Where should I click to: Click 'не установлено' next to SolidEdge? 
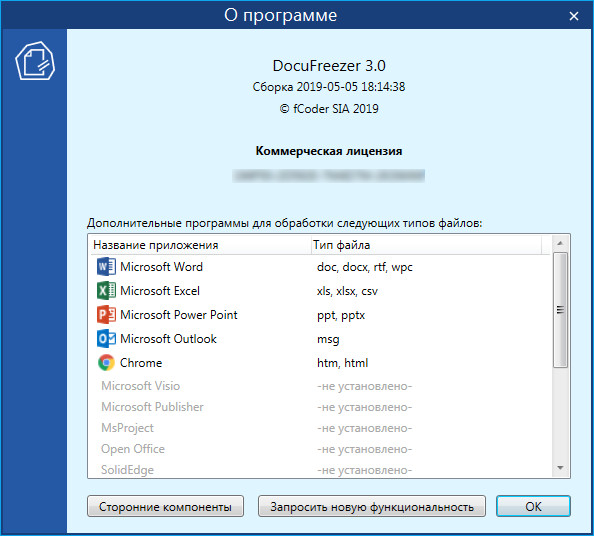(x=364, y=470)
